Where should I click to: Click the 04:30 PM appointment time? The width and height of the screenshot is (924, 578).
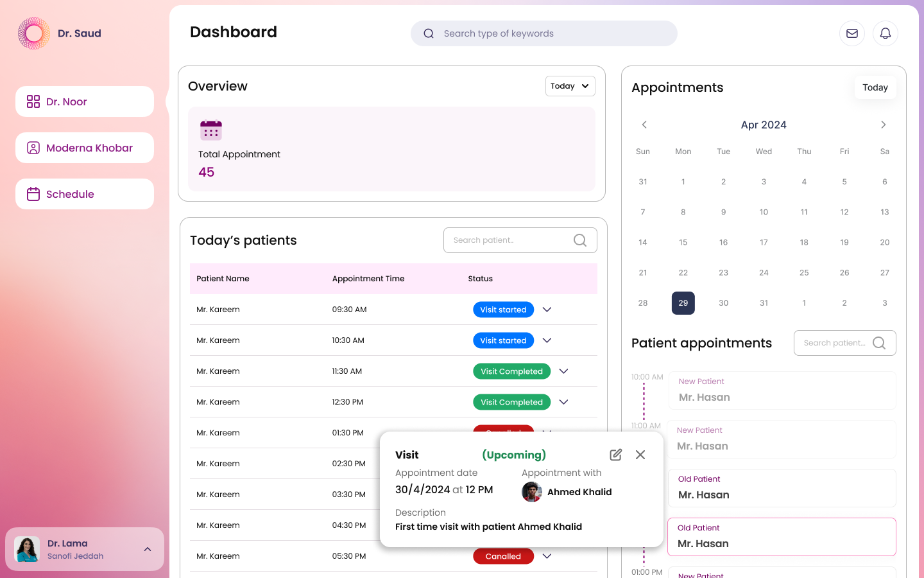pos(349,525)
